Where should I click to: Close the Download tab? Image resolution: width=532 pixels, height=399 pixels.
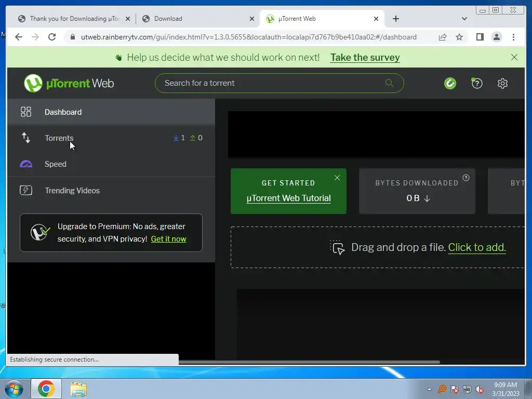[252, 19]
